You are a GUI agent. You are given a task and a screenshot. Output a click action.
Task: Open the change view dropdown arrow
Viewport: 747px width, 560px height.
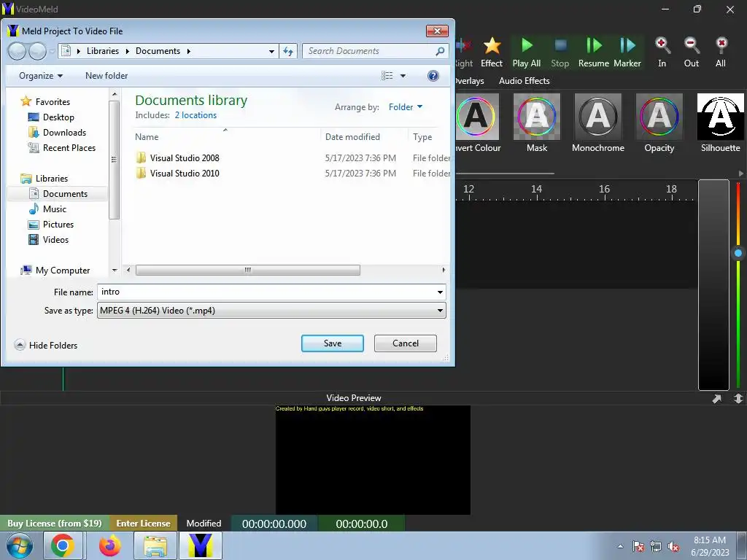403,76
